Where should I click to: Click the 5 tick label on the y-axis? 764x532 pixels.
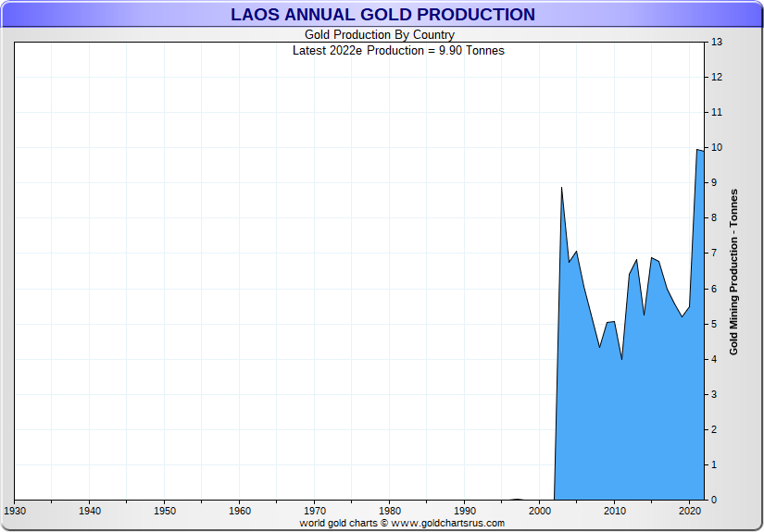point(713,324)
